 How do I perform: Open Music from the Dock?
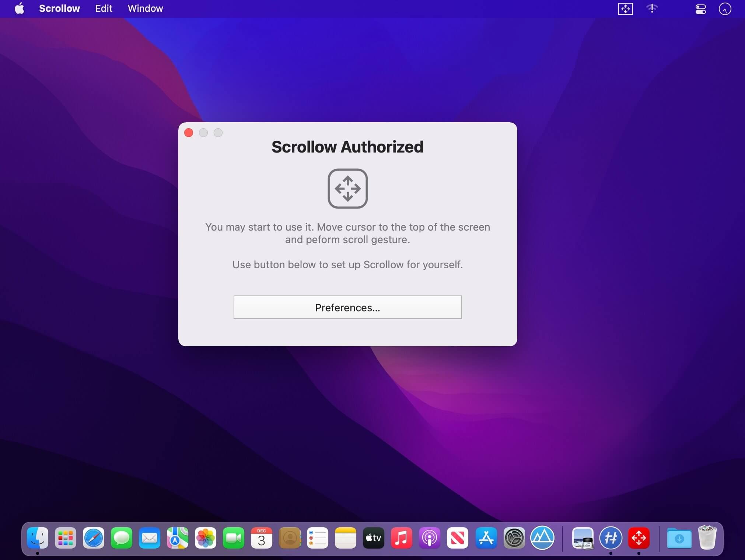pos(402,538)
